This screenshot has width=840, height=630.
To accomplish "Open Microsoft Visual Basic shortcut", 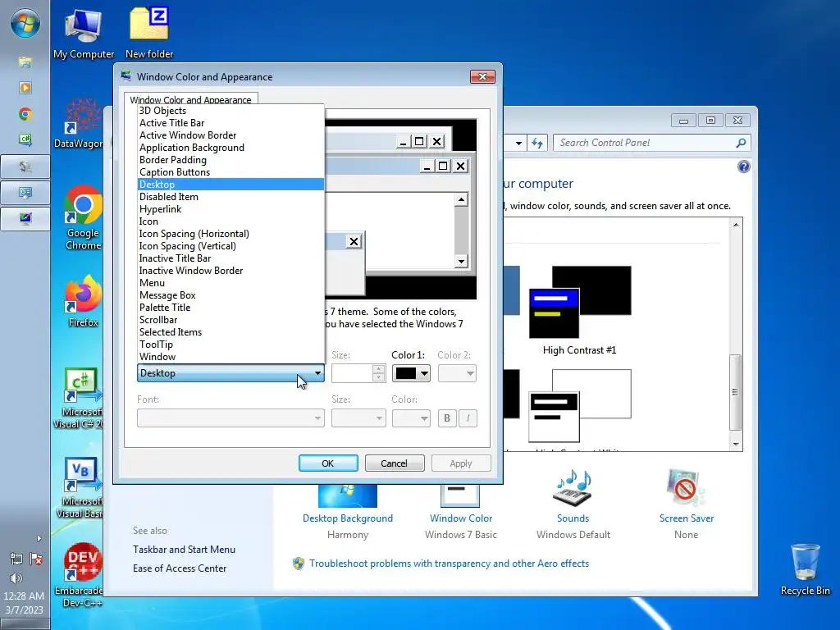I will [x=80, y=487].
